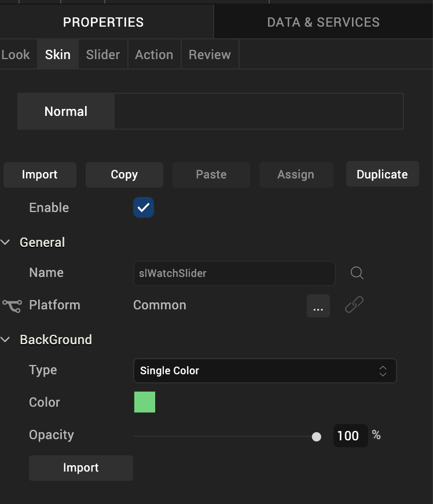Click the search icon beside Name field
This screenshot has width=433, height=504.
[x=357, y=273]
